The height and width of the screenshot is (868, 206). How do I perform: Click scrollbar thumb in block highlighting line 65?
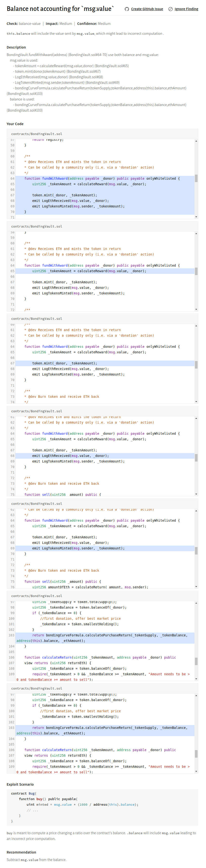point(196,271)
